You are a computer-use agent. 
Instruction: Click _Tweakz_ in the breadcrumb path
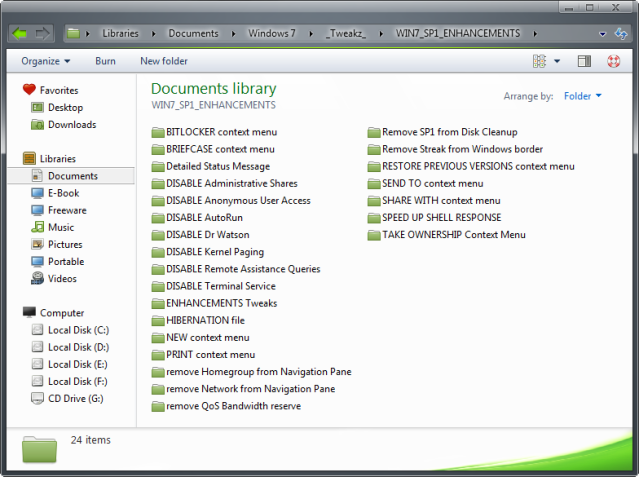(346, 33)
